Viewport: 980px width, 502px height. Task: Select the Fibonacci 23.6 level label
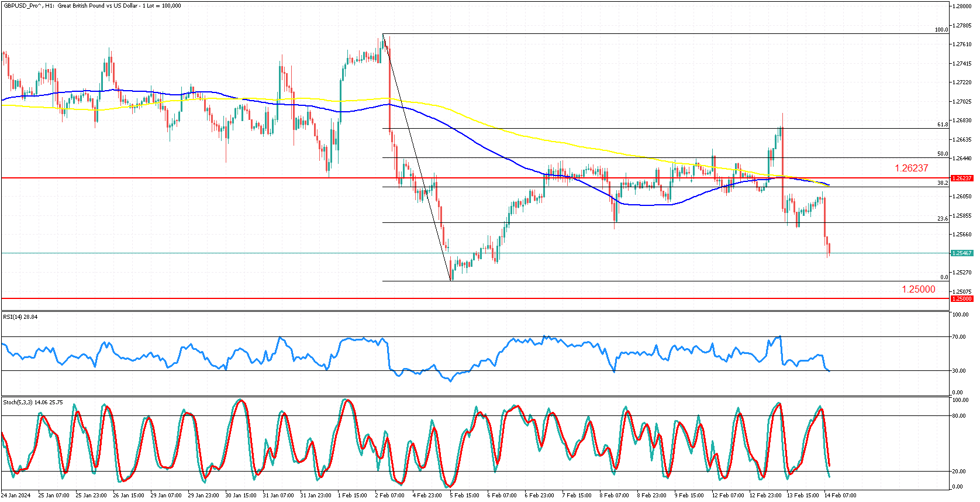[x=943, y=219]
